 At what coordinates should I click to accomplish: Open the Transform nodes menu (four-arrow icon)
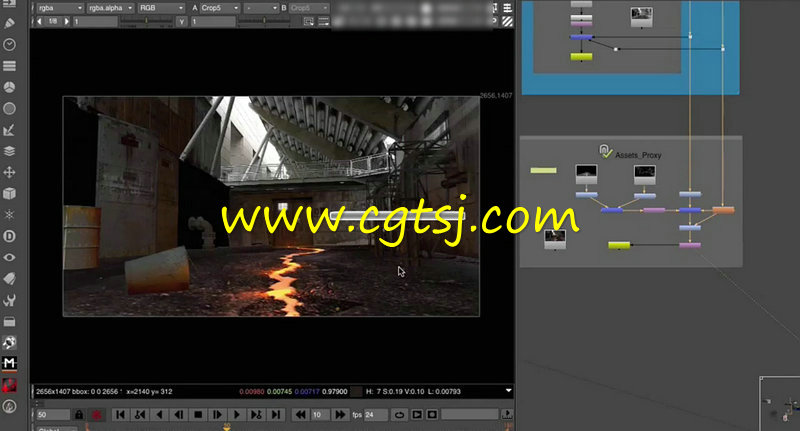9,172
